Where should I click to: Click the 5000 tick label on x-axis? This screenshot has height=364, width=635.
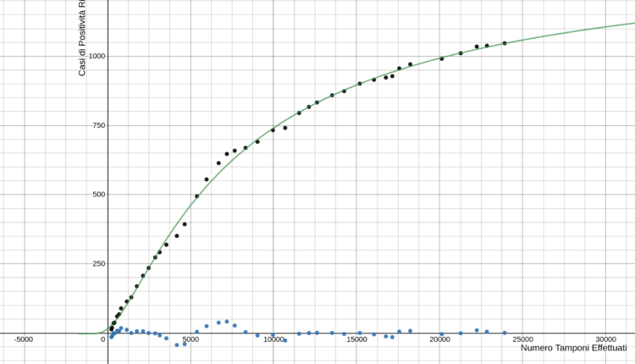(x=190, y=339)
